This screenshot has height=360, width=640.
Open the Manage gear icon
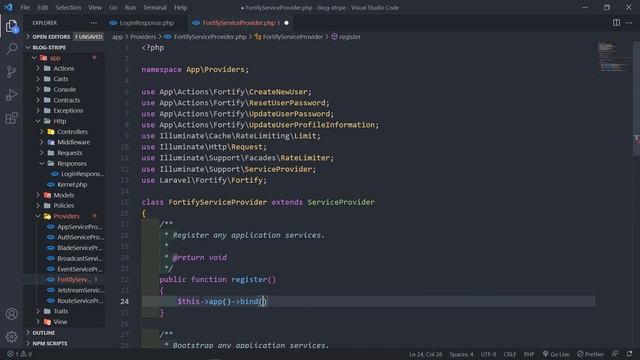pos(11,337)
